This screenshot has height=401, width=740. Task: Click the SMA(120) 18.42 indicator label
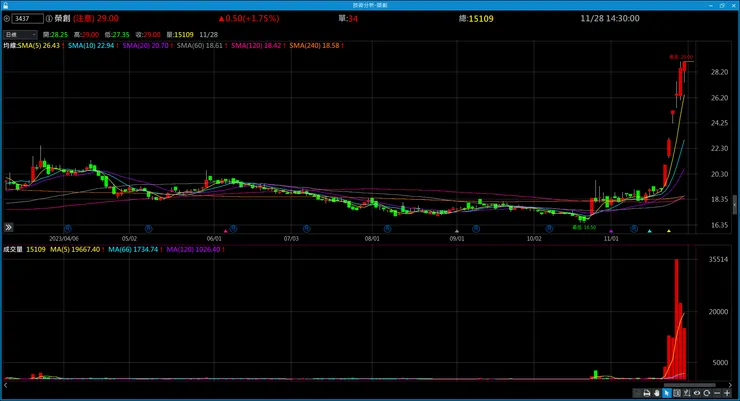coord(256,46)
